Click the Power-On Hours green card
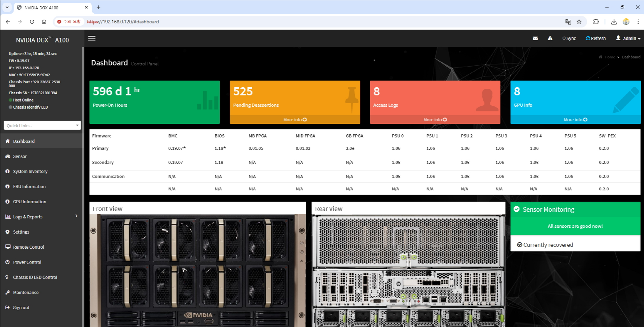 tap(154, 102)
